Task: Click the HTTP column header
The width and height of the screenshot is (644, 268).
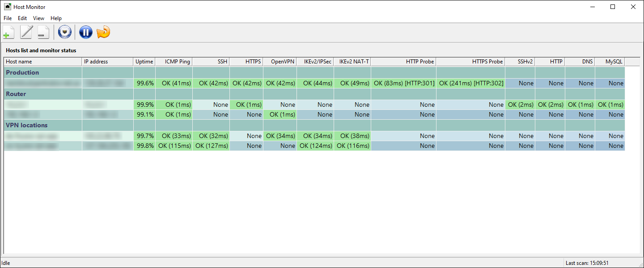Action: tap(550, 62)
